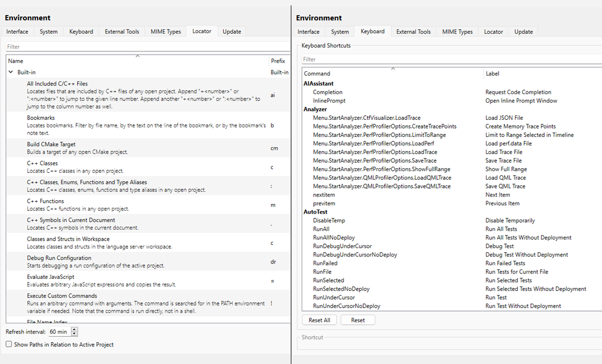Select the Bookmarks locator filter

(41, 118)
